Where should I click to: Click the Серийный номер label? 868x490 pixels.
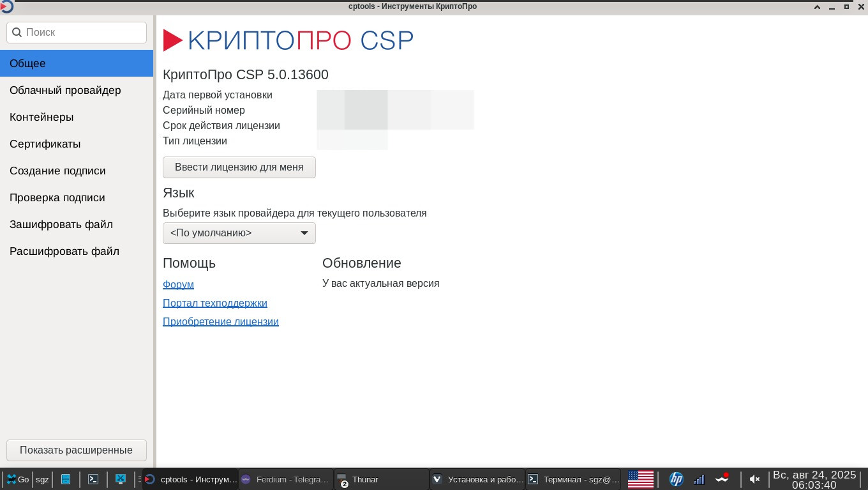click(204, 111)
